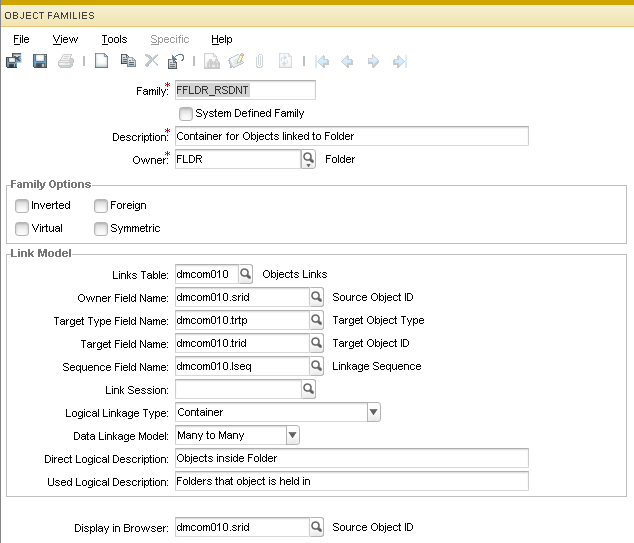Image resolution: width=634 pixels, height=543 pixels.
Task: Click the Revert to saved icon
Action: (x=176, y=62)
